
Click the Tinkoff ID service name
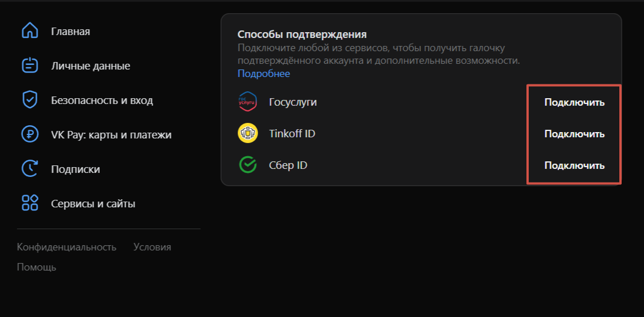[x=292, y=134]
